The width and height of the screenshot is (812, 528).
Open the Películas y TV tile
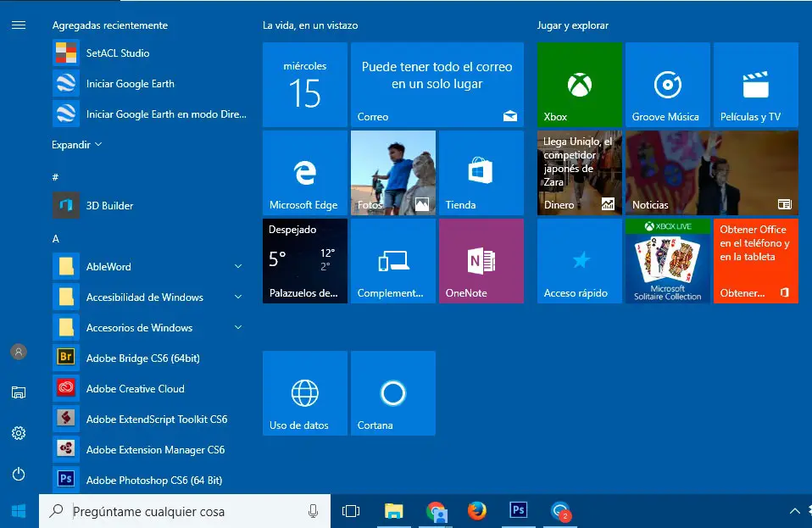click(x=755, y=85)
